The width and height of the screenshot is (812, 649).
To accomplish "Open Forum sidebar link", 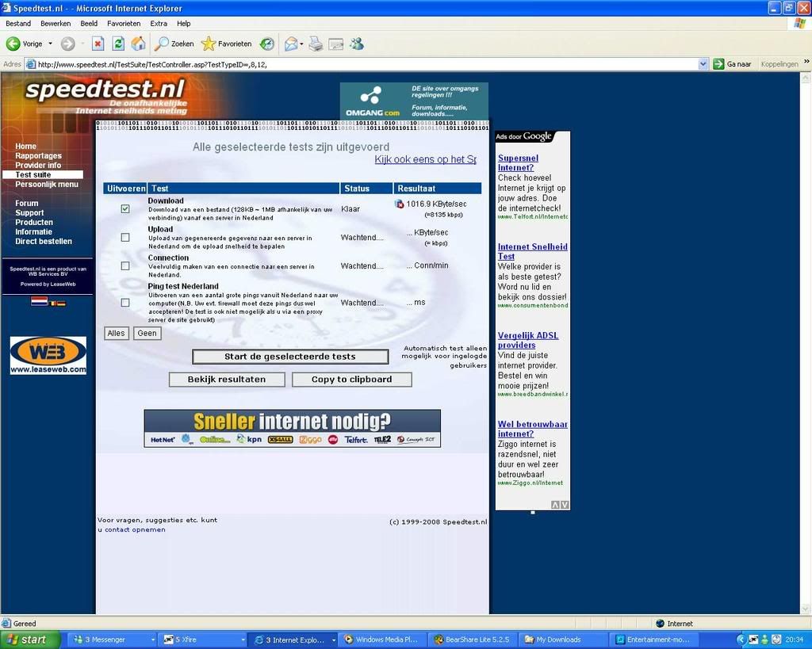I will (26, 204).
